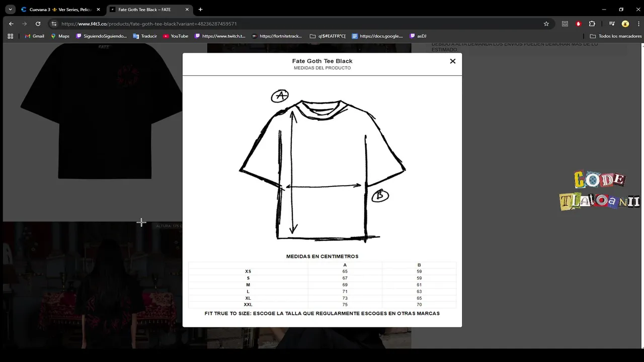Open the reader extension icon
The width and height of the screenshot is (644, 362).
tap(565, 24)
